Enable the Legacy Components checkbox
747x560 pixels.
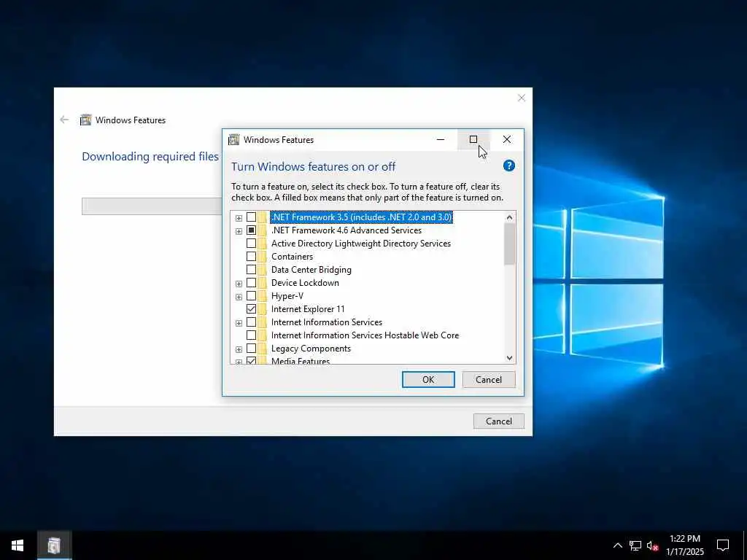click(x=251, y=349)
